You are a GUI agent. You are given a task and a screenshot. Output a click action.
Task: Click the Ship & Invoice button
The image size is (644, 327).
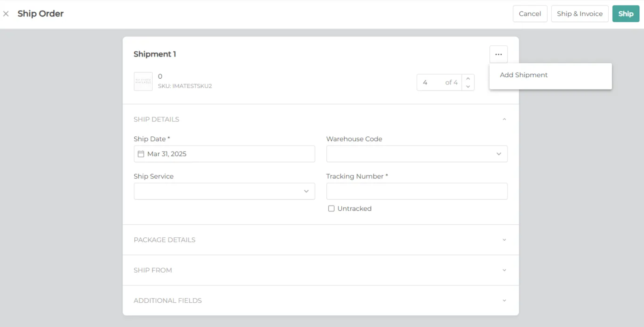coord(579,14)
